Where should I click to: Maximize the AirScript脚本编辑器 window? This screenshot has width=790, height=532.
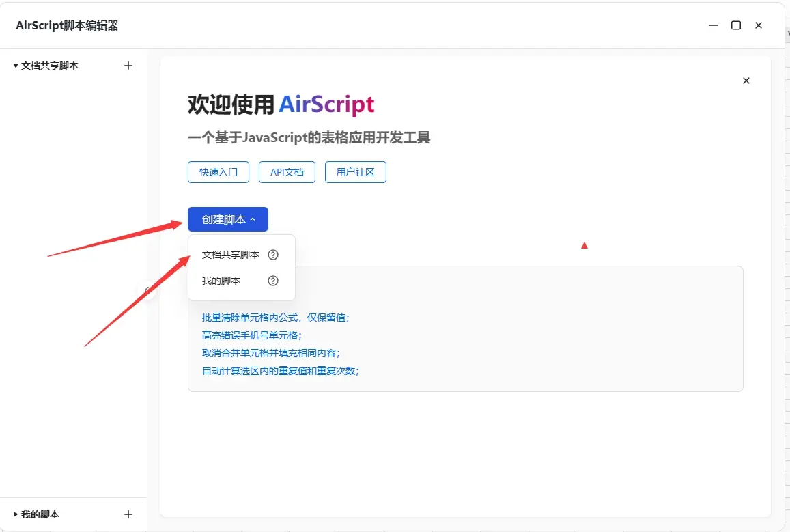(x=736, y=25)
